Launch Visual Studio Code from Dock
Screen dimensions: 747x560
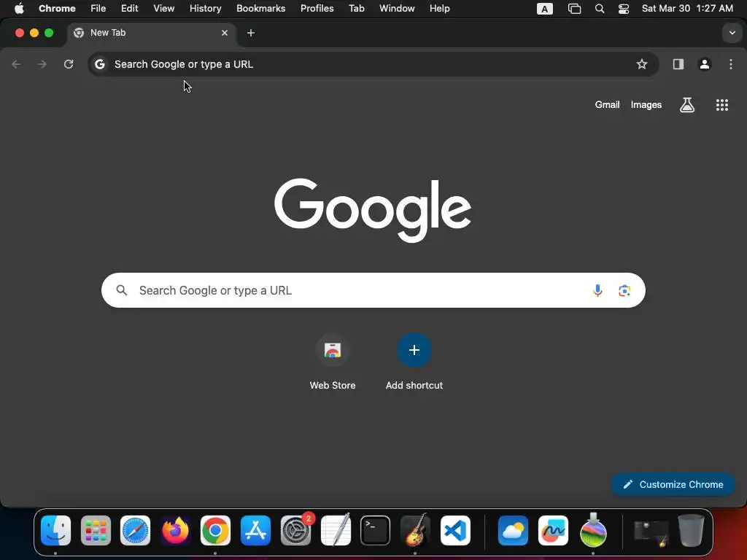(x=455, y=531)
